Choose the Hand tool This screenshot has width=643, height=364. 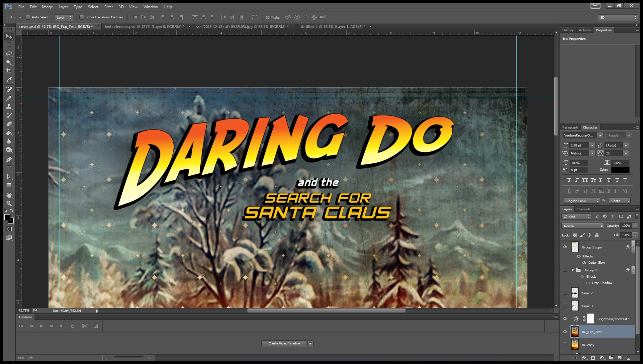point(9,195)
